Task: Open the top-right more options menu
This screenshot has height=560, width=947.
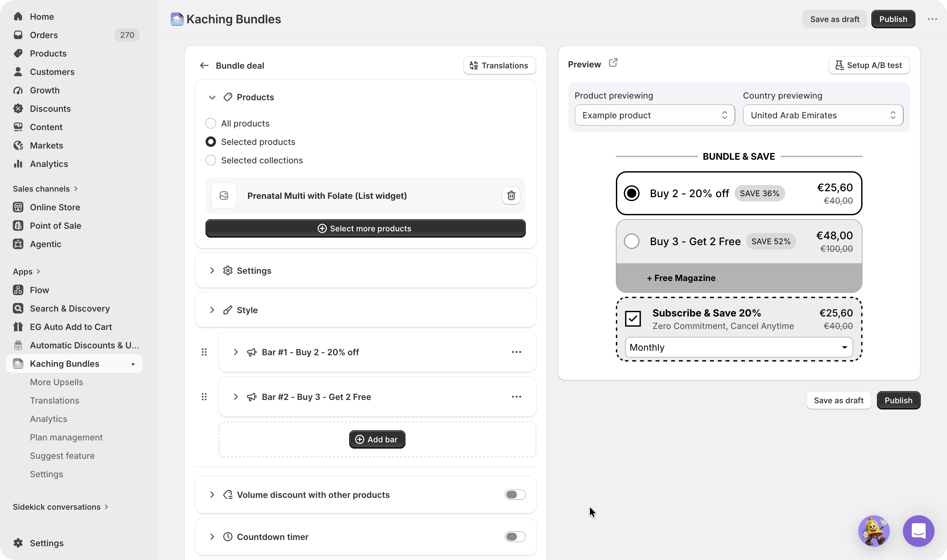Action: [x=932, y=19]
